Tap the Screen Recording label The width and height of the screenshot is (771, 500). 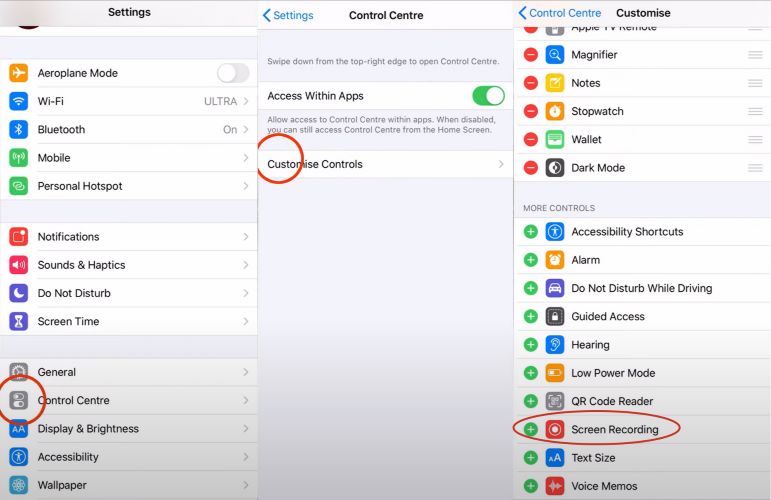pos(615,430)
